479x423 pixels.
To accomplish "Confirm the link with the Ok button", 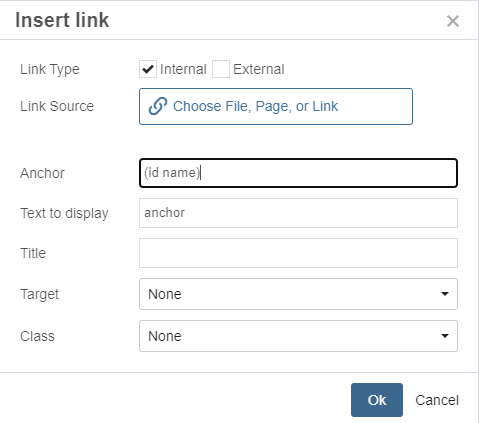I will pyautogui.click(x=377, y=400).
